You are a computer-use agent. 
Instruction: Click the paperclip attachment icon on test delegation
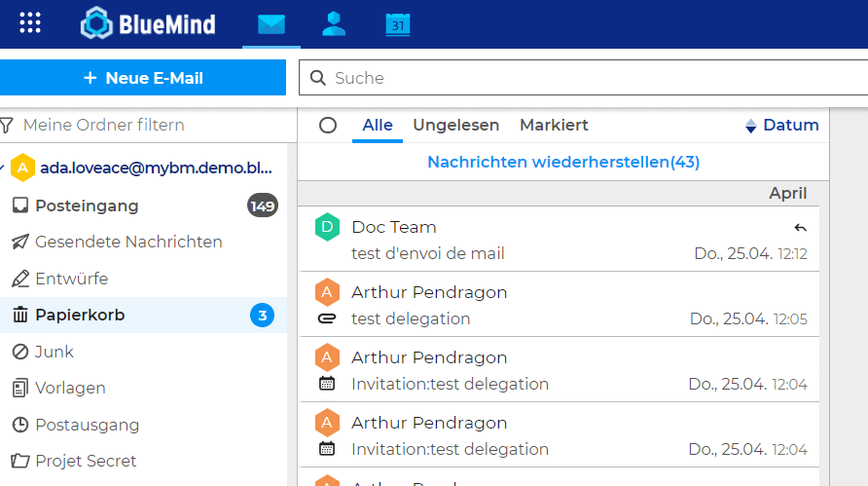coord(327,318)
